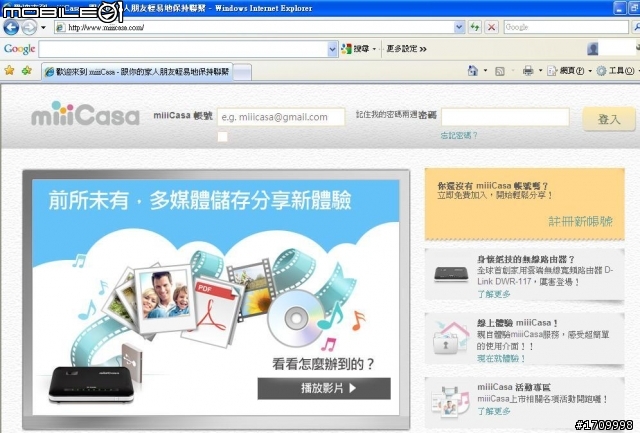Click the miiiCasa account email field
This screenshot has width=640, height=433.
(x=281, y=117)
